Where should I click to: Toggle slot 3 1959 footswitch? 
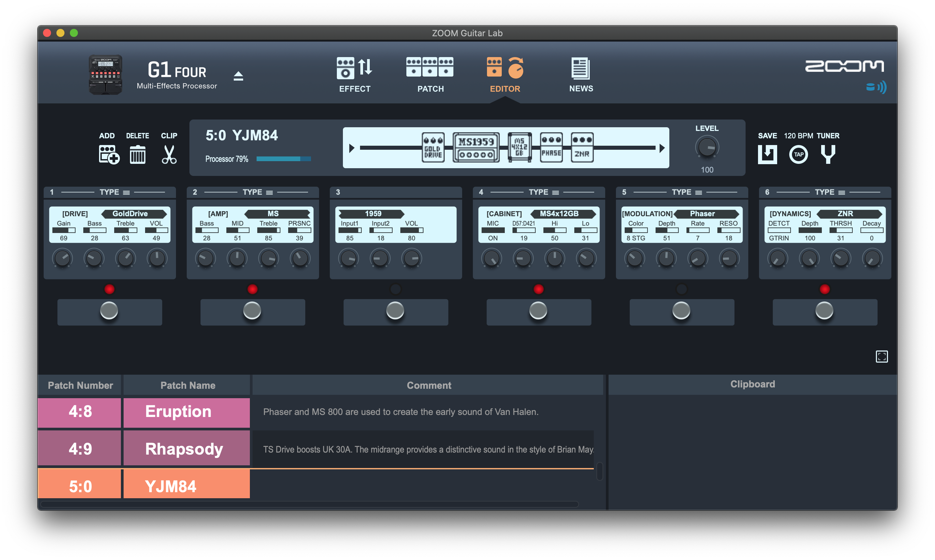(395, 311)
